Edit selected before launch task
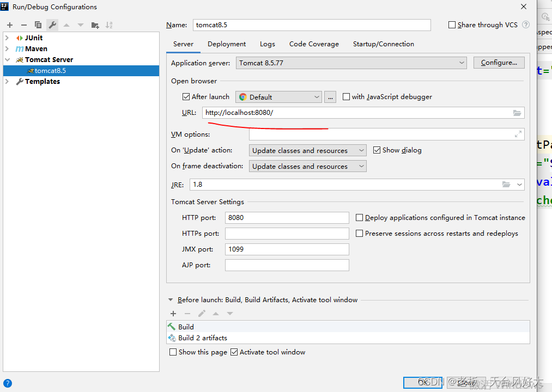Image resolution: width=552 pixels, height=392 pixels. pyautogui.click(x=202, y=314)
